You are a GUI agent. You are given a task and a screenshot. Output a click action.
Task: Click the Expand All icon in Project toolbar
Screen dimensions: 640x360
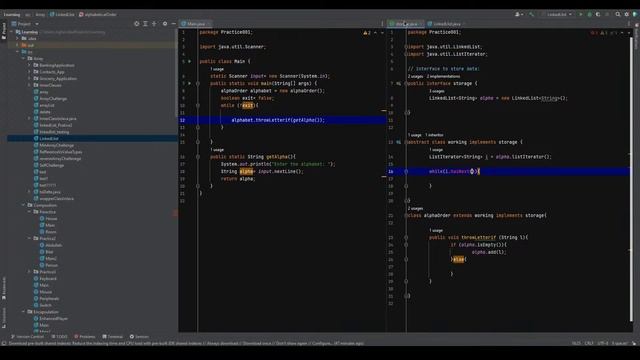(x=145, y=24)
